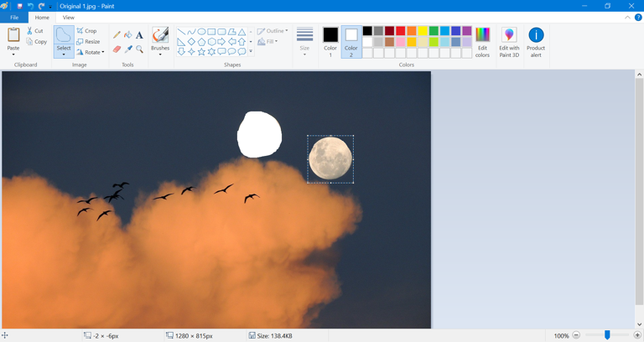
Task: Switch active color to Color 1
Action: [x=330, y=41]
